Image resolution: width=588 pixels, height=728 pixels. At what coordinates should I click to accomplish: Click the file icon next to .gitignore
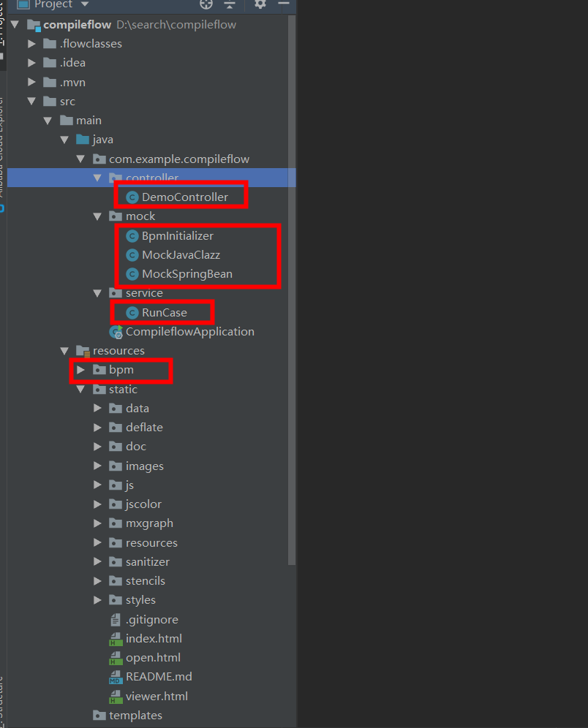point(116,619)
